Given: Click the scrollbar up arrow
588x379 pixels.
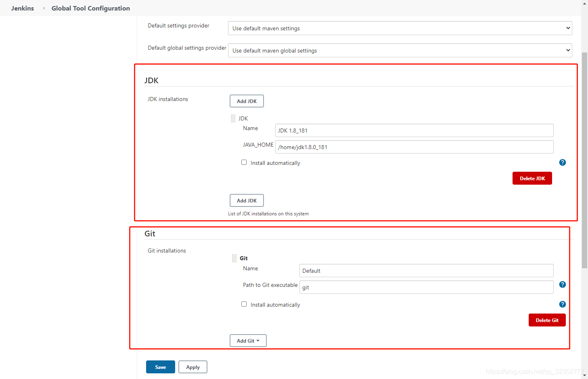Looking at the screenshot, I should pos(584,3).
